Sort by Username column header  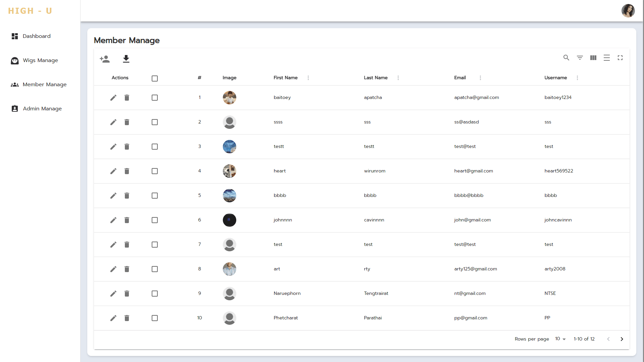coord(555,78)
